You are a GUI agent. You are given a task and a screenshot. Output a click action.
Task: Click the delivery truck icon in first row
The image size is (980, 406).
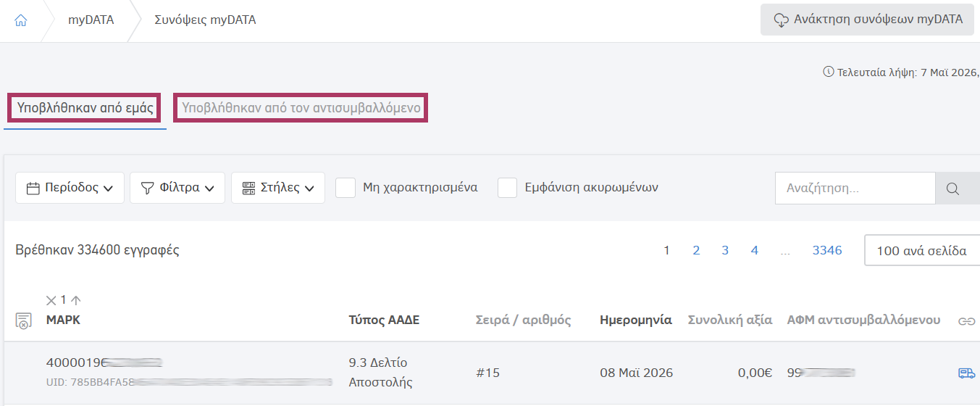point(966,373)
